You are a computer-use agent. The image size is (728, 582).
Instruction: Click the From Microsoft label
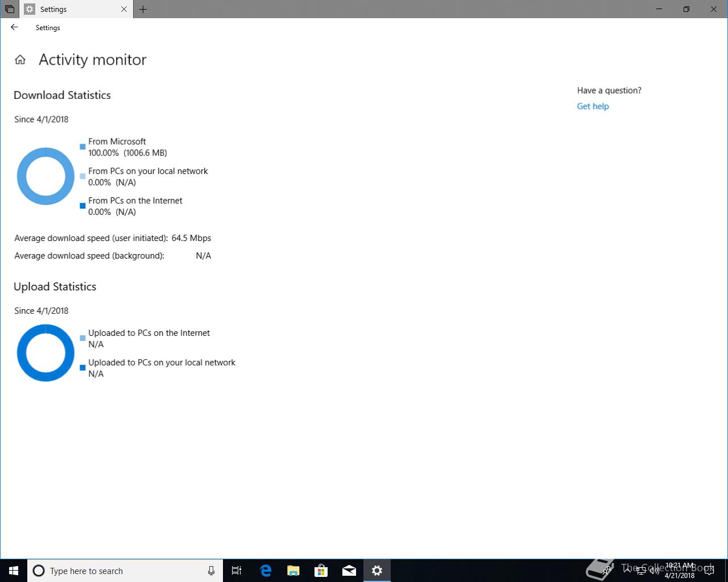[x=117, y=142]
